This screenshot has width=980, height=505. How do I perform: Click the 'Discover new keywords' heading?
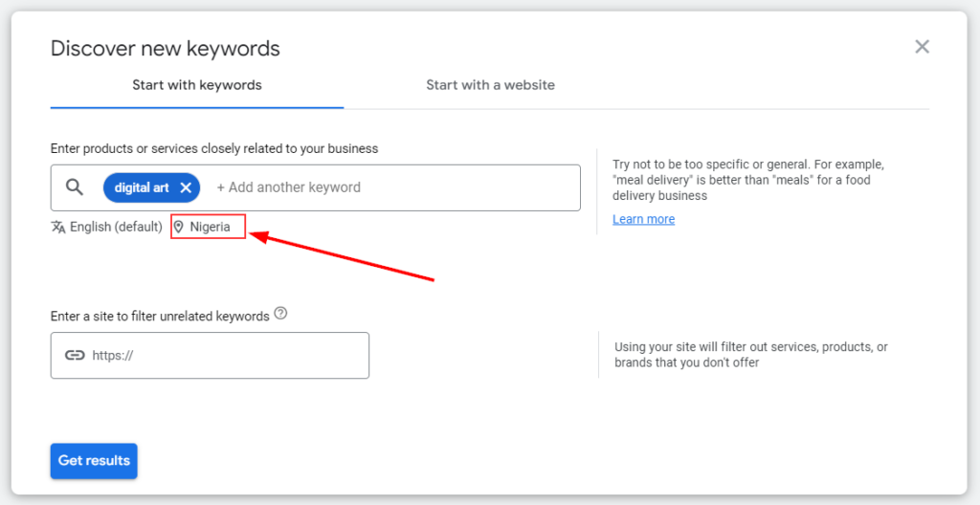tap(165, 48)
